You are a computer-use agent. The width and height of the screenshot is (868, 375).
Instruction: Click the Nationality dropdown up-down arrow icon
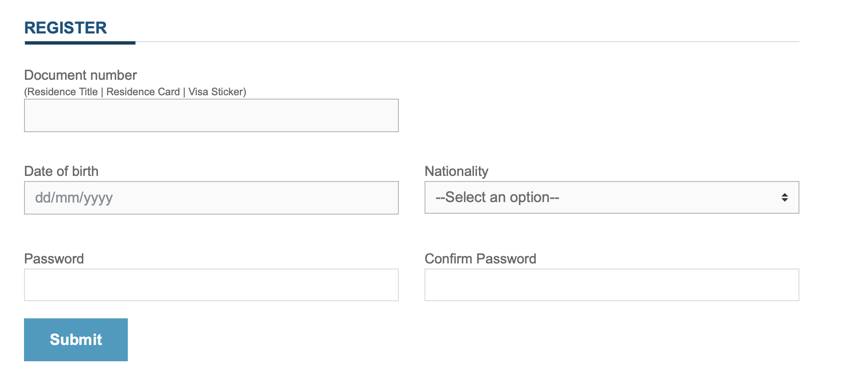point(784,197)
